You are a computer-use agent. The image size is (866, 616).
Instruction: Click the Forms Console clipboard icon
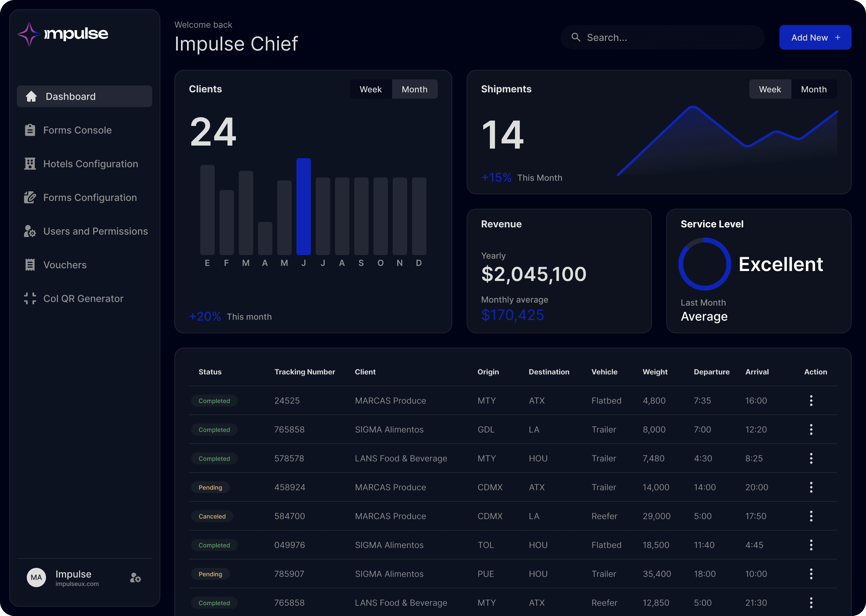coord(30,130)
